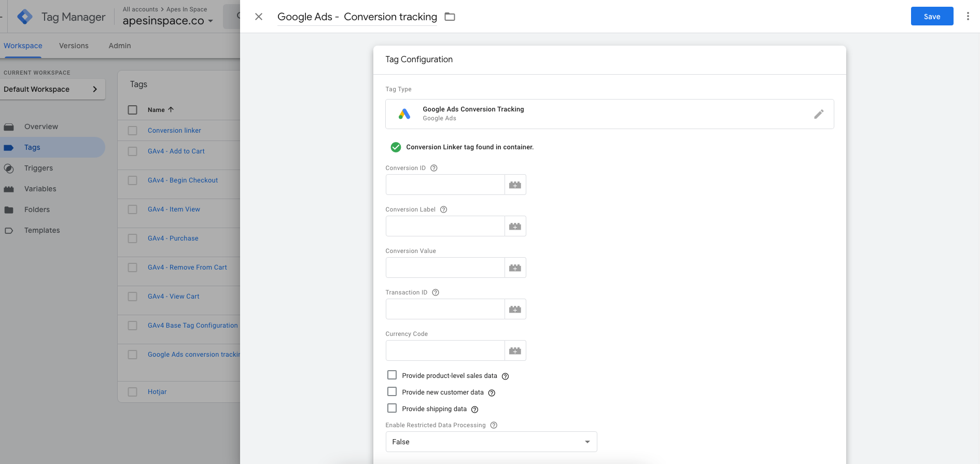Insert a variable for Conversion ID

click(x=515, y=185)
